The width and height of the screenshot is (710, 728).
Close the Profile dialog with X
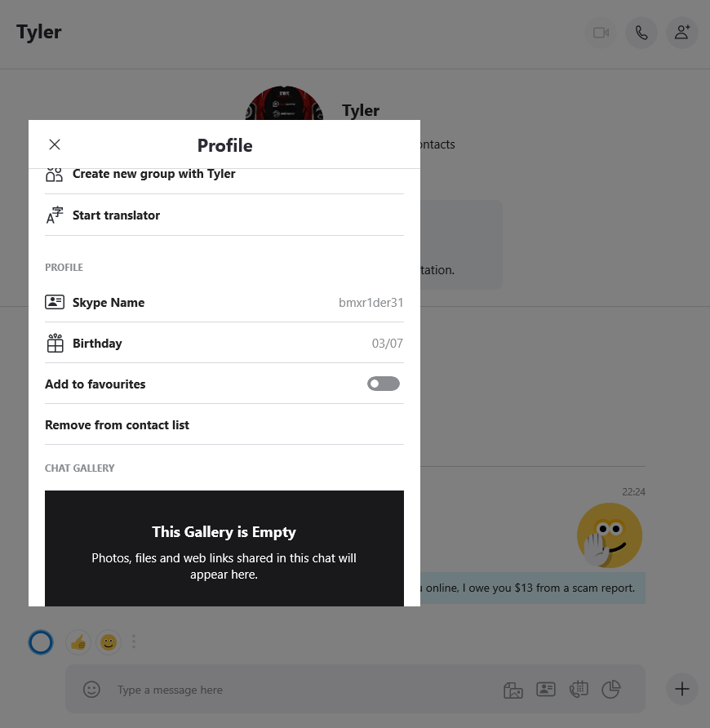coord(55,144)
